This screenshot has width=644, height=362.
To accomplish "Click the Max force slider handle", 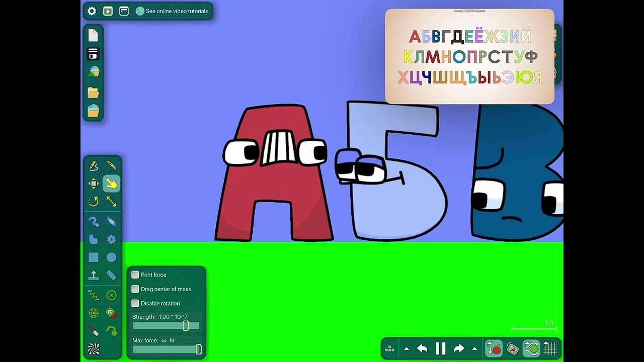I will (x=198, y=349).
